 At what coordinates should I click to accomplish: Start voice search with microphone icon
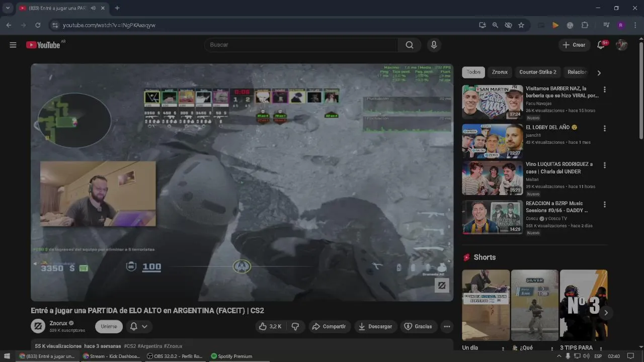click(434, 45)
